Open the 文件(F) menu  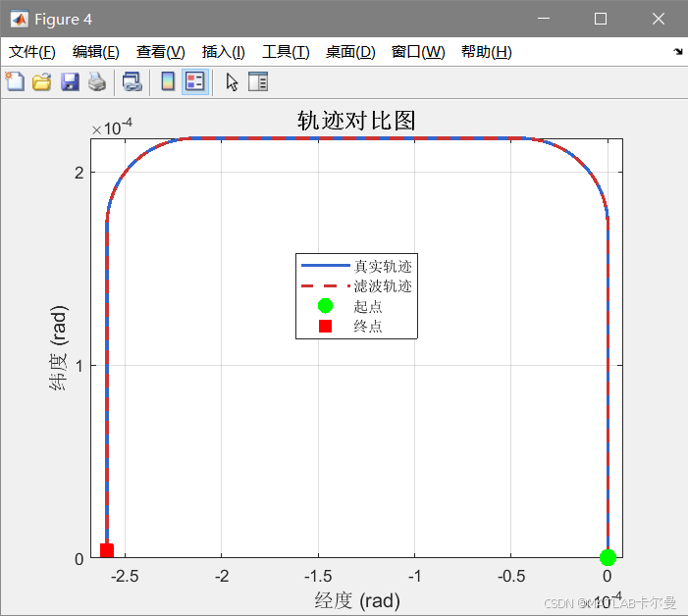click(x=32, y=52)
